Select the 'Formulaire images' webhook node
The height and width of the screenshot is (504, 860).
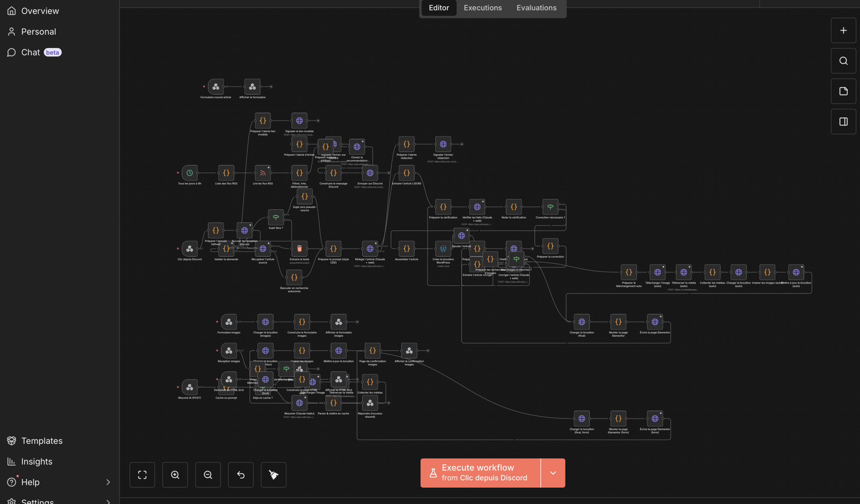coord(229,322)
